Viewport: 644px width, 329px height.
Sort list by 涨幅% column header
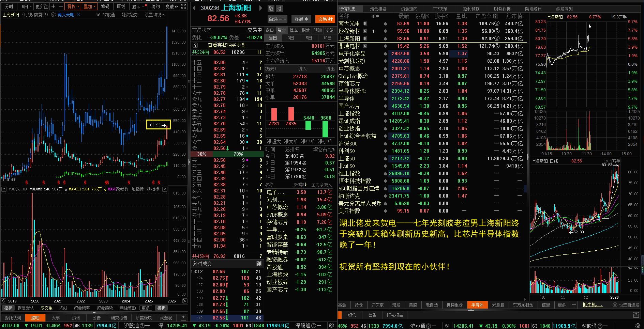[x=422, y=16]
